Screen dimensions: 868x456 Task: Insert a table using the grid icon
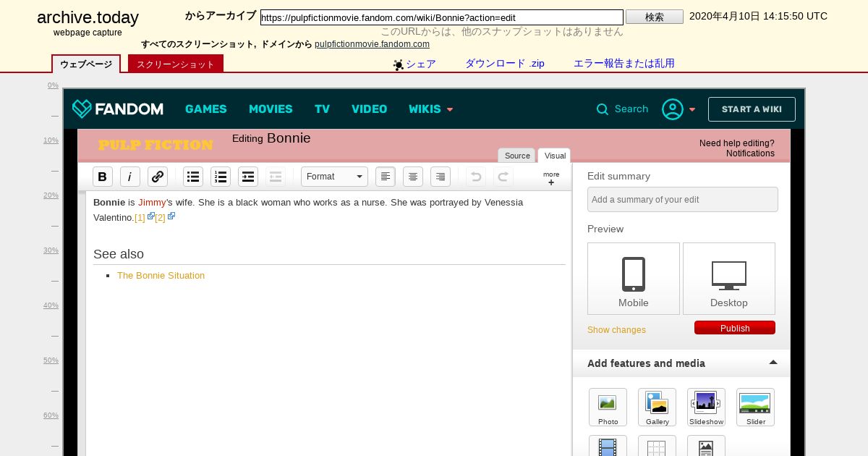click(657, 446)
